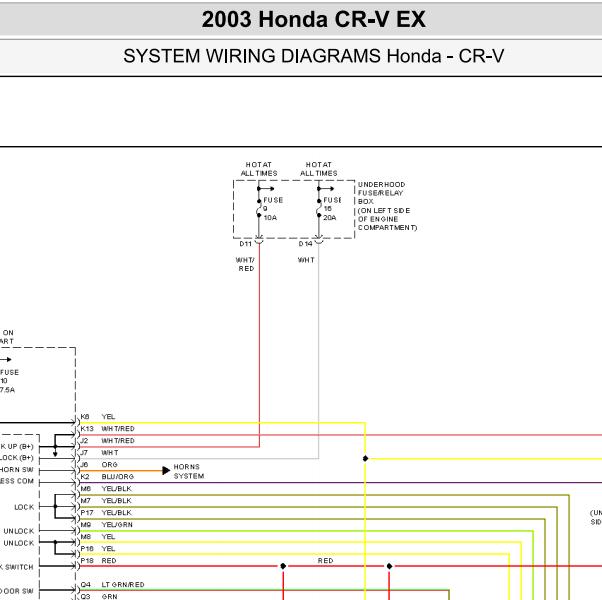Click the P16 pin label

pyautogui.click(x=87, y=549)
